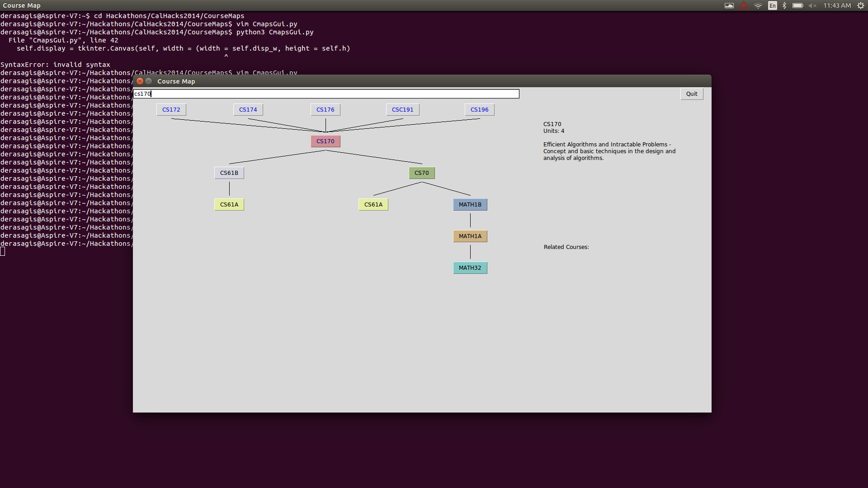Open the Wi-Fi network indicator

tap(758, 5)
